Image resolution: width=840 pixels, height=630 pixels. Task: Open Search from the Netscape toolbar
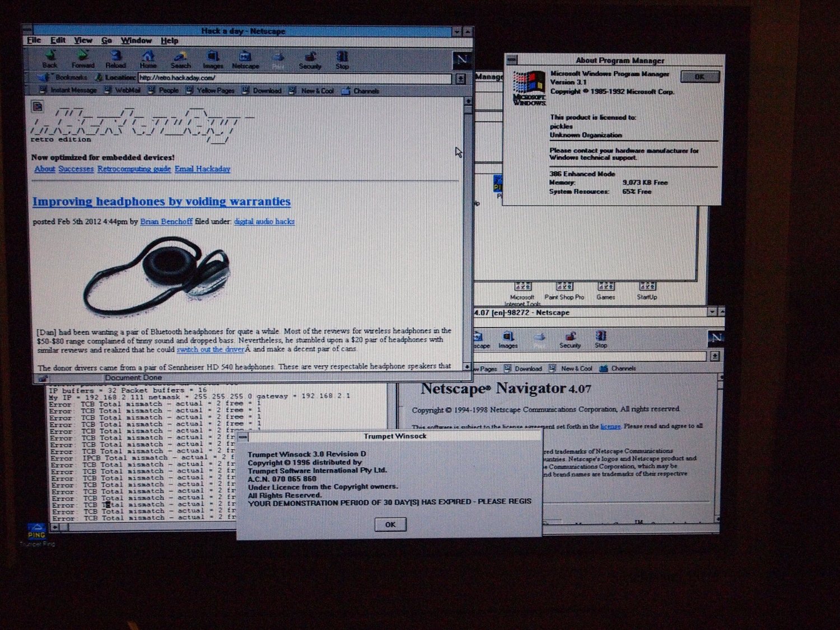click(180, 58)
